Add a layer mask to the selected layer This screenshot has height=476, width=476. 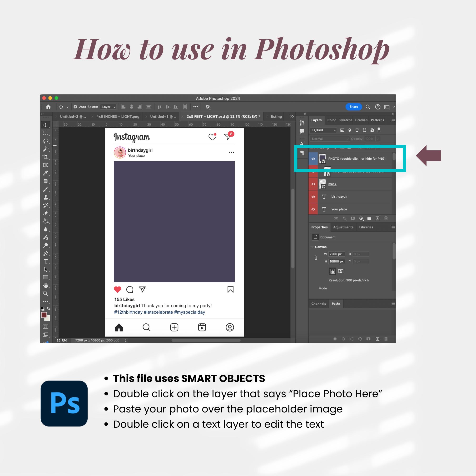353,218
